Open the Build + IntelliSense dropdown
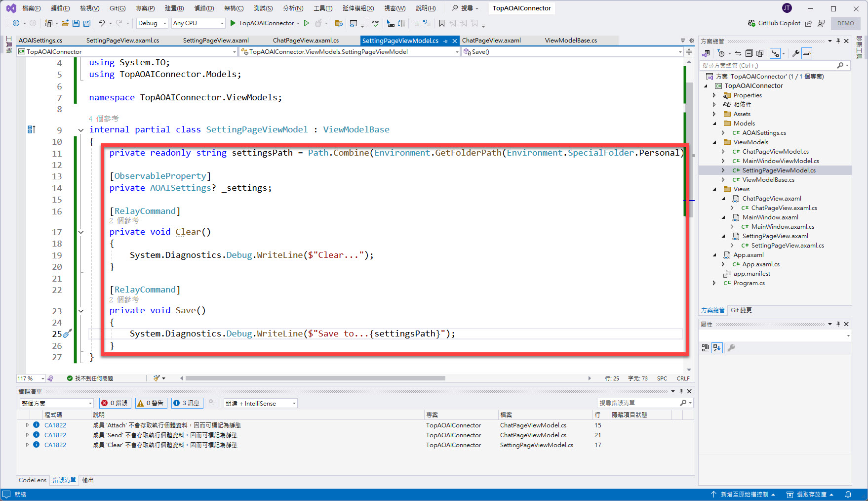Viewport: 868px width, 501px height. tap(260, 403)
